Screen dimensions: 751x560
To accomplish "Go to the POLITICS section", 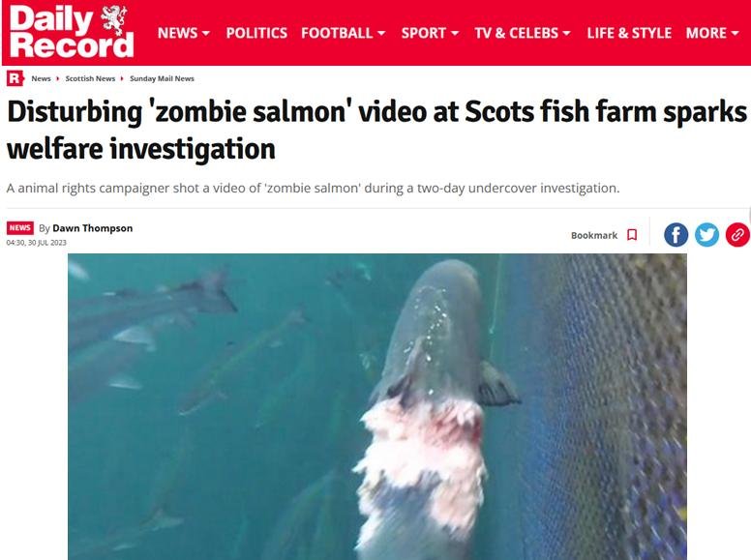I will 256,33.
